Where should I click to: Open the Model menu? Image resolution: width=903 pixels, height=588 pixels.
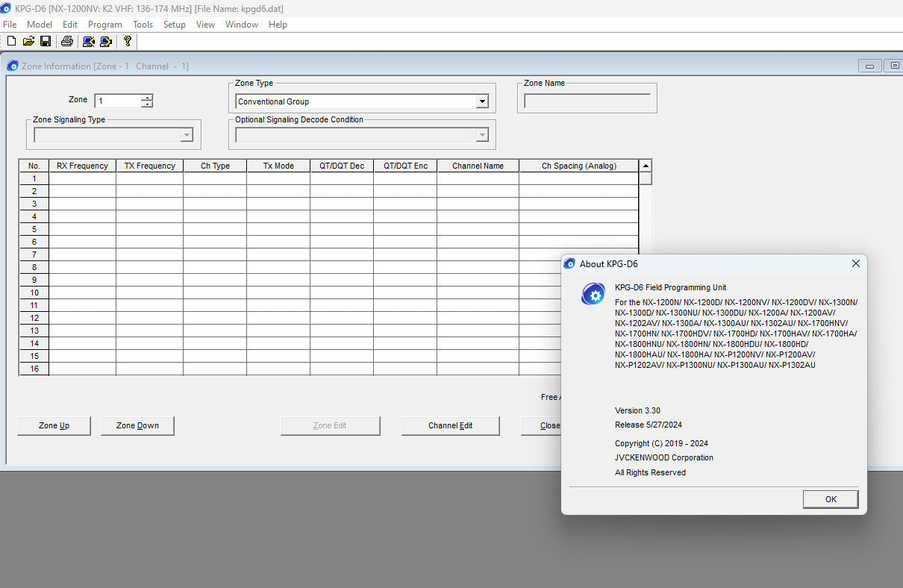40,25
